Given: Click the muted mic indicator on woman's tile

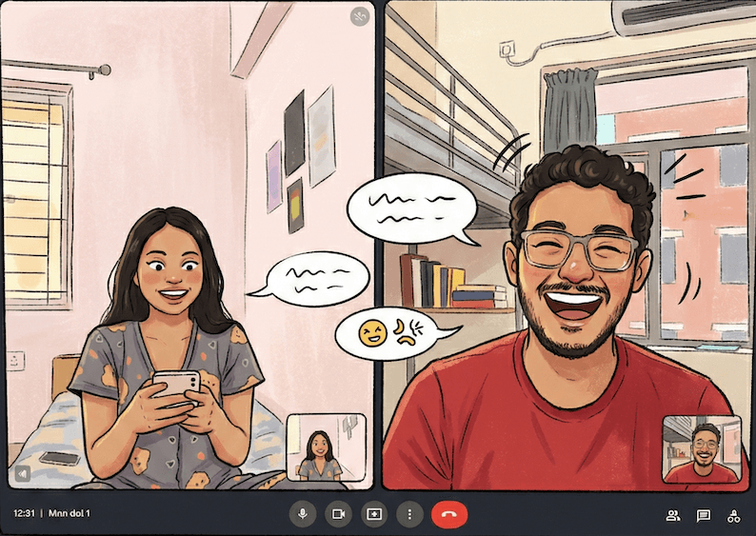Looking at the screenshot, I should click(359, 16).
